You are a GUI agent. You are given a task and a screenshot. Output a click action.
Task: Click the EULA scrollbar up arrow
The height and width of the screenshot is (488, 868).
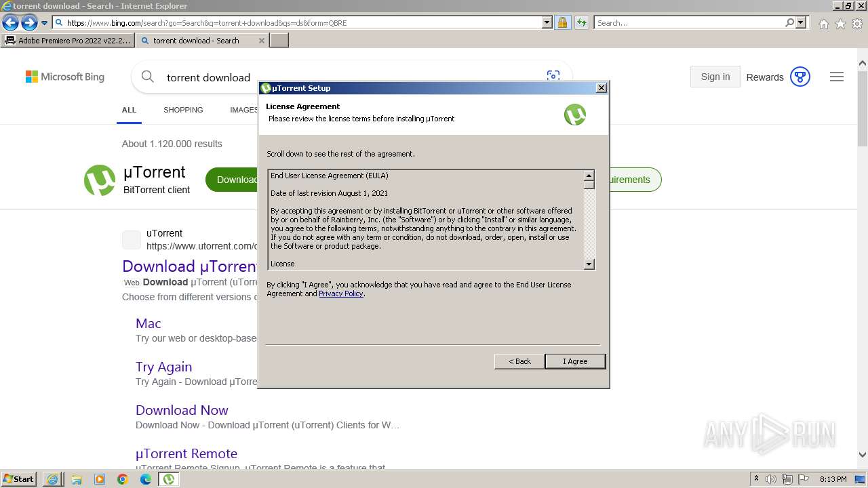[x=589, y=176]
